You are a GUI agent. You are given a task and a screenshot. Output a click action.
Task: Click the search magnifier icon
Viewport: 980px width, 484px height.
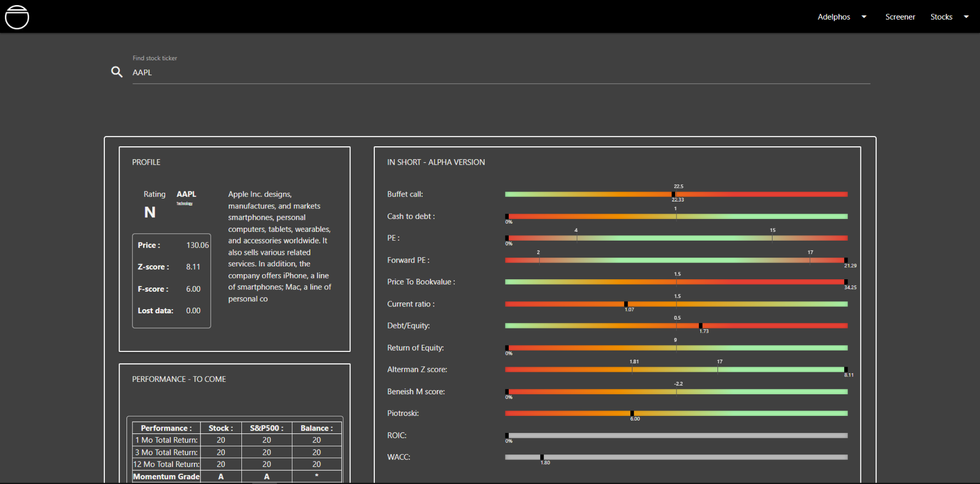click(117, 72)
